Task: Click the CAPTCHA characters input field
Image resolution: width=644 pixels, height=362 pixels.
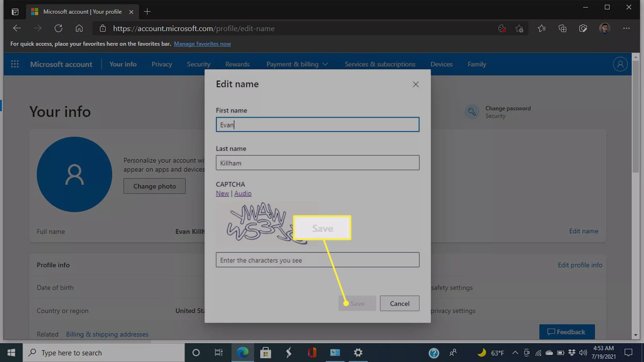Action: (x=317, y=260)
